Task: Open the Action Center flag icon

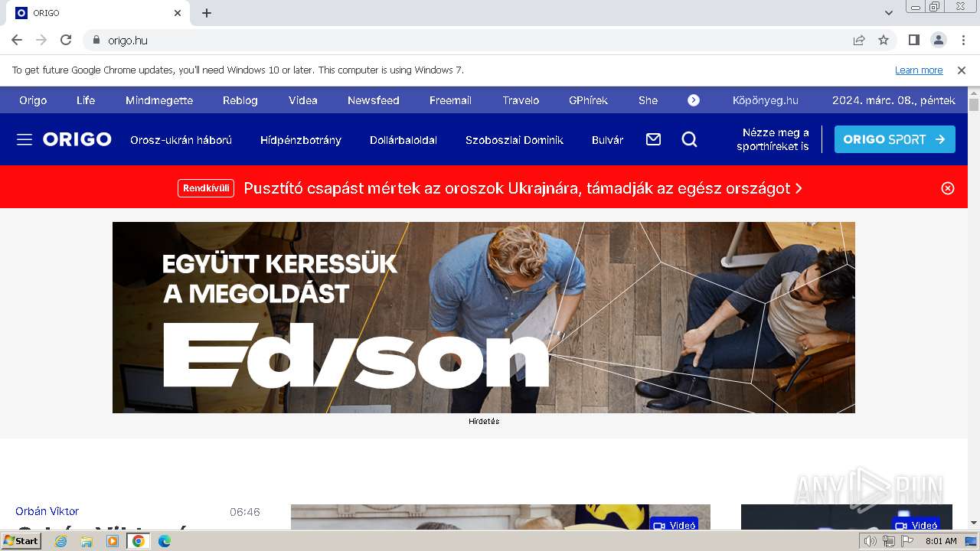Action: point(907,541)
